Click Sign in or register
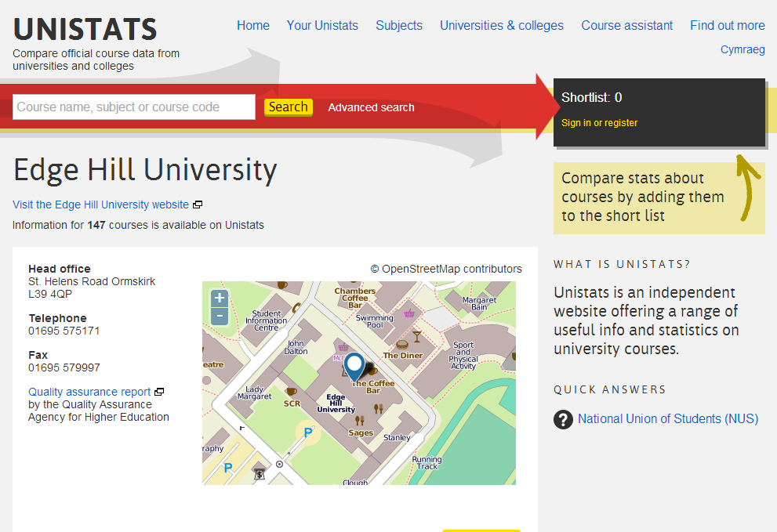 point(599,123)
